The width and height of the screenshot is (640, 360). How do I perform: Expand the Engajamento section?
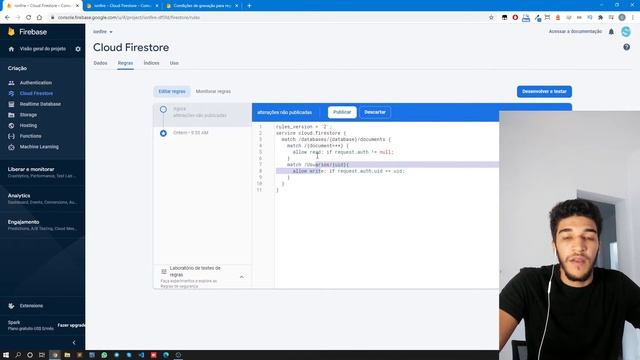pyautogui.click(x=42, y=225)
